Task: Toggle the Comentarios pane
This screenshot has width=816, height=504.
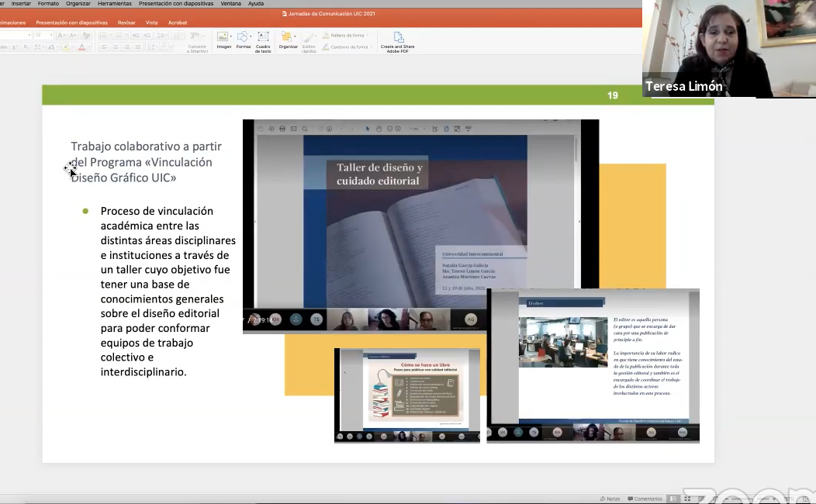Action: pyautogui.click(x=645, y=499)
